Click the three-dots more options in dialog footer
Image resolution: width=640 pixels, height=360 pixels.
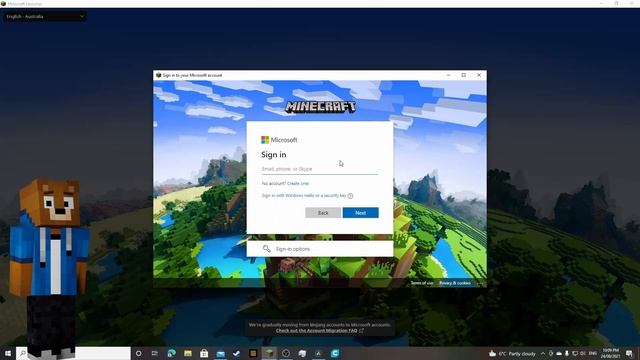pos(480,283)
